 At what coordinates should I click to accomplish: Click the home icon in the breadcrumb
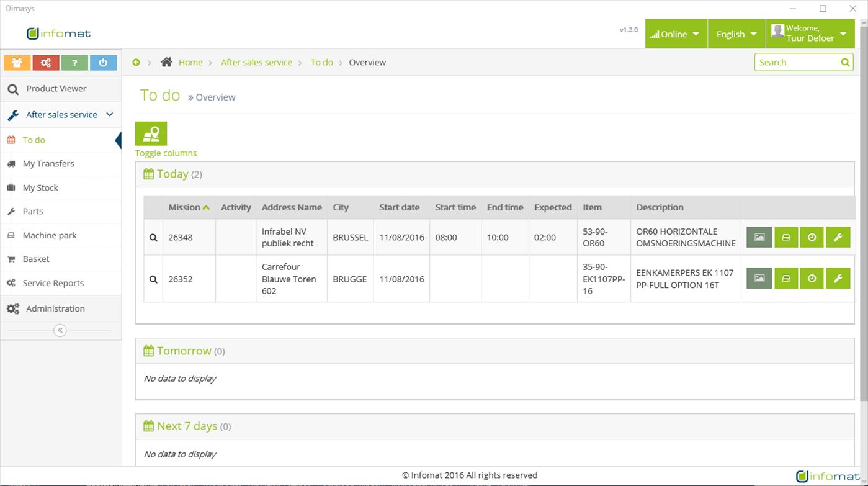click(x=166, y=62)
